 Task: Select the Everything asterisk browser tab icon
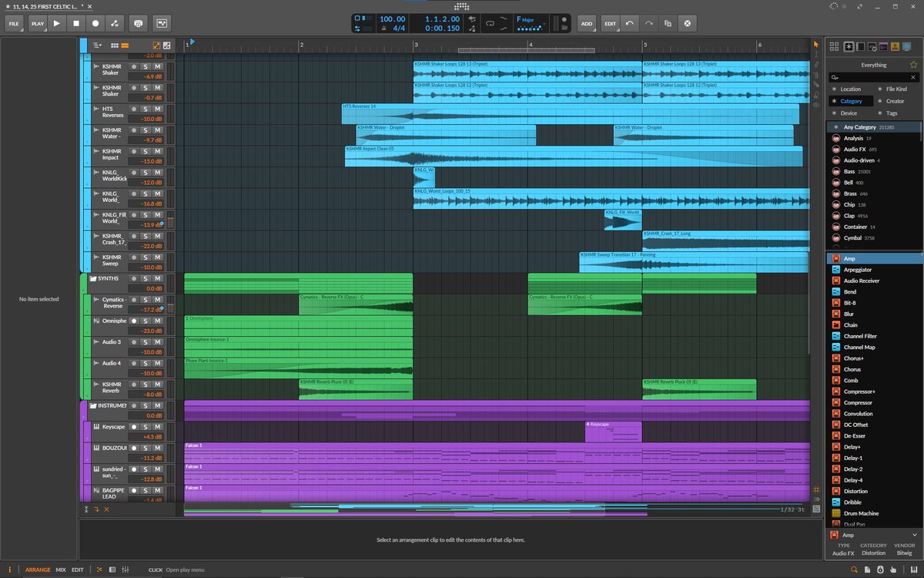848,47
